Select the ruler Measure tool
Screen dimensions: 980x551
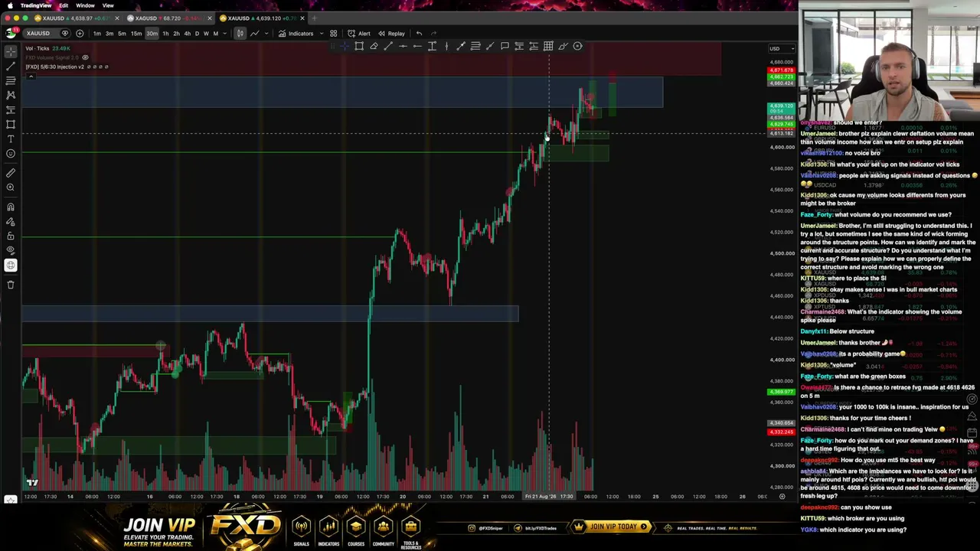pos(11,173)
